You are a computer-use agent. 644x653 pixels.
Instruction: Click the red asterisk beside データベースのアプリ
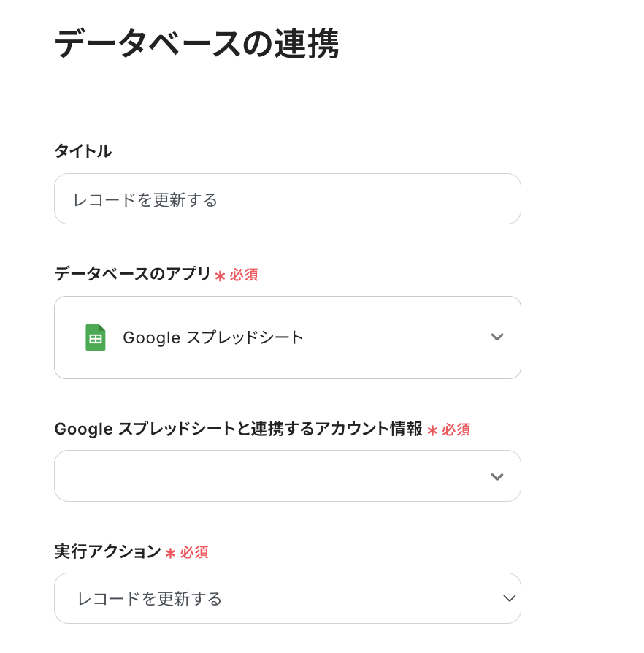click(x=220, y=275)
